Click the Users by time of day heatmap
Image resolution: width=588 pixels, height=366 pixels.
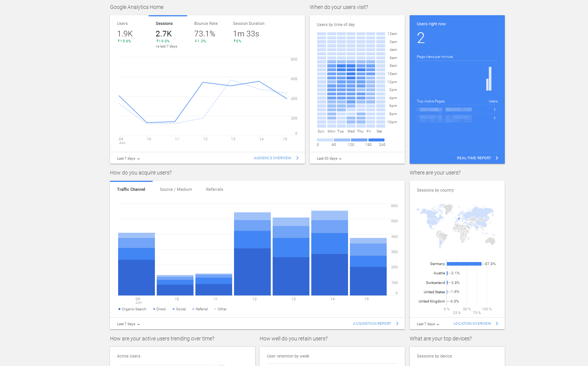[351, 80]
